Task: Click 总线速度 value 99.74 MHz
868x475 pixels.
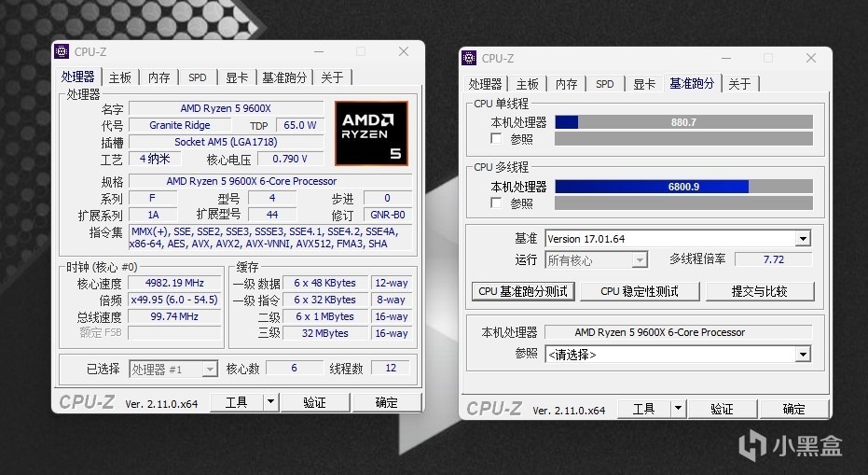Action: pos(174,316)
